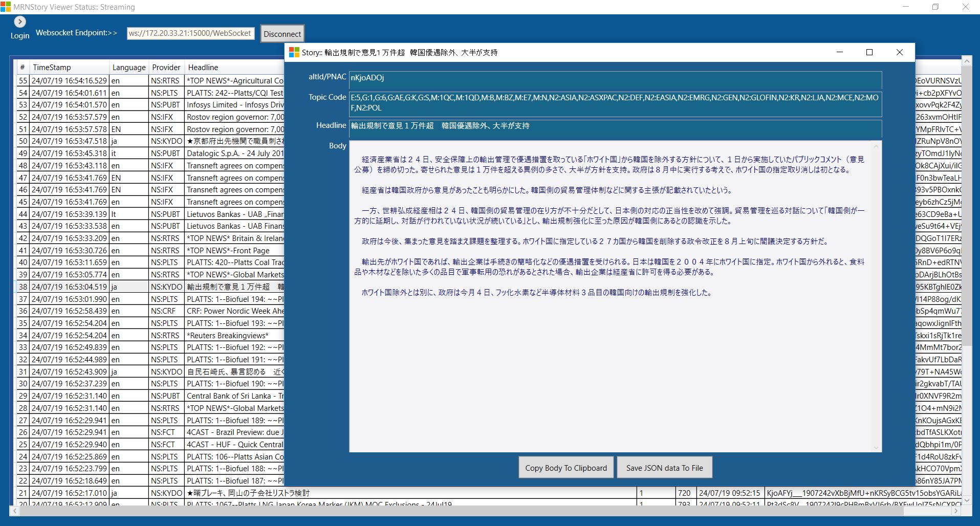980x526 pixels.
Task: Click the Login arrow icon
Action: click(x=19, y=21)
